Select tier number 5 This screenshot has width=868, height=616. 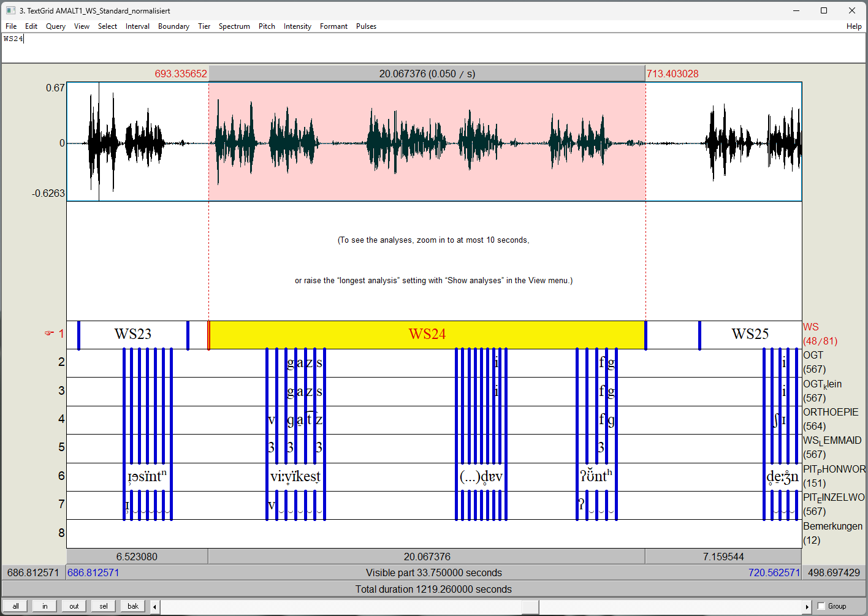[61, 447]
